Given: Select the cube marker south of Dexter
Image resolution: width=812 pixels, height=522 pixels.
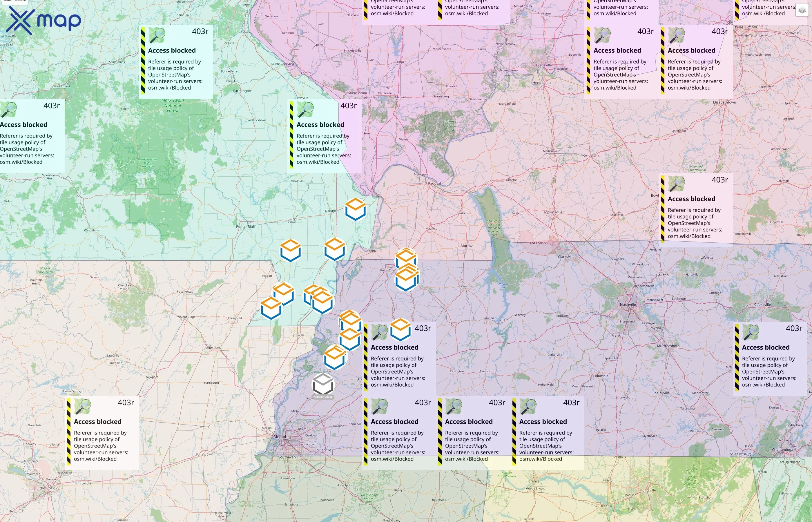Looking at the screenshot, I should 291,250.
